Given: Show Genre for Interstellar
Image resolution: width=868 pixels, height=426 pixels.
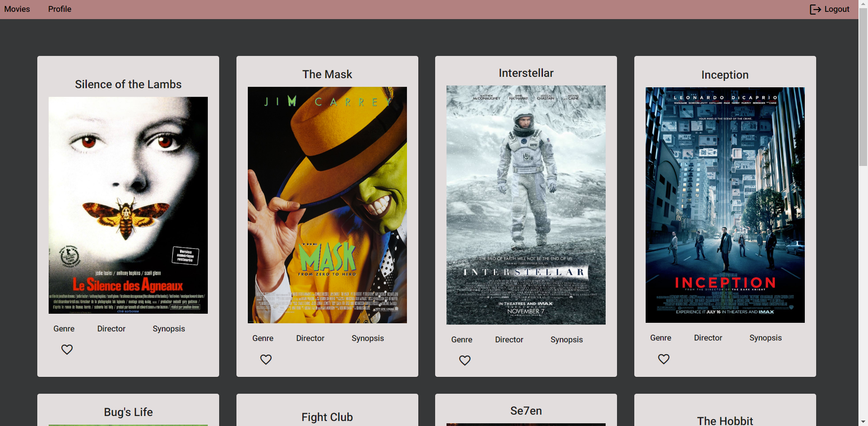Looking at the screenshot, I should pyautogui.click(x=462, y=340).
